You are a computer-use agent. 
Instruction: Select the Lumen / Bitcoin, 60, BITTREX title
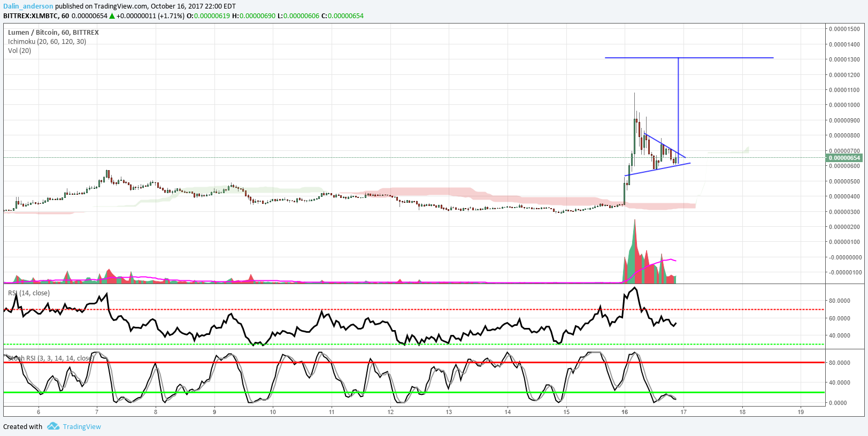tap(53, 32)
